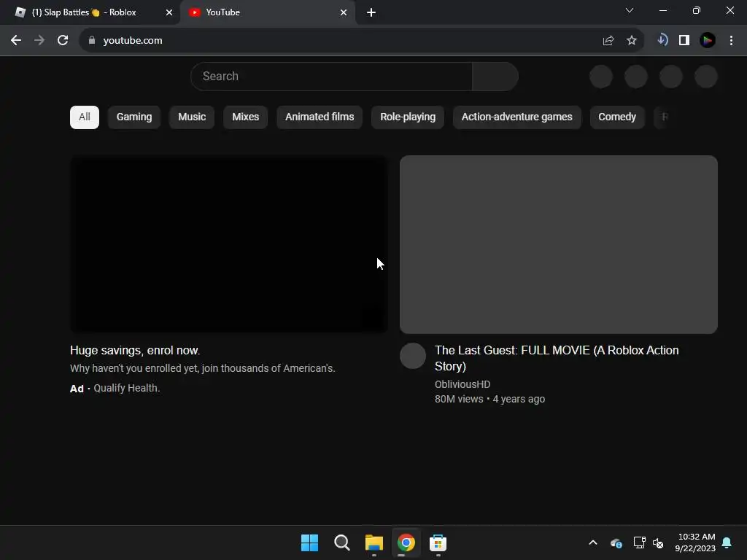Click the muted volume tray icon
This screenshot has height=560, width=747.
pos(659,542)
